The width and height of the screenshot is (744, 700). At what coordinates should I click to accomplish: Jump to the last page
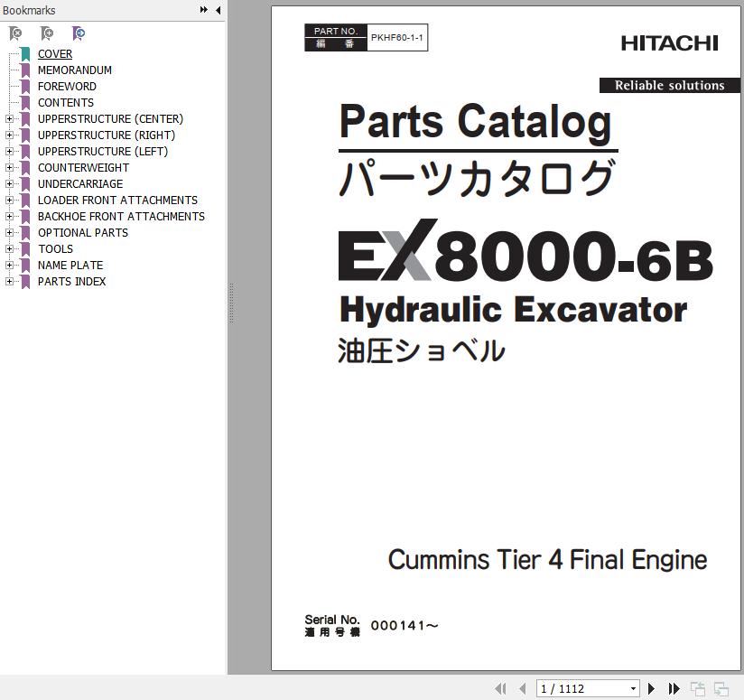(x=674, y=688)
